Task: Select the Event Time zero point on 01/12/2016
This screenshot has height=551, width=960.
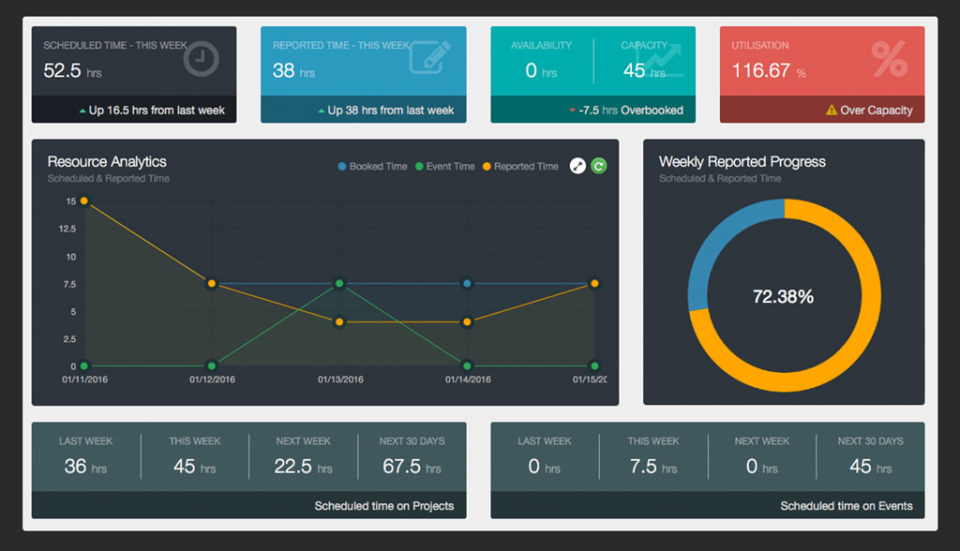Action: click(212, 366)
